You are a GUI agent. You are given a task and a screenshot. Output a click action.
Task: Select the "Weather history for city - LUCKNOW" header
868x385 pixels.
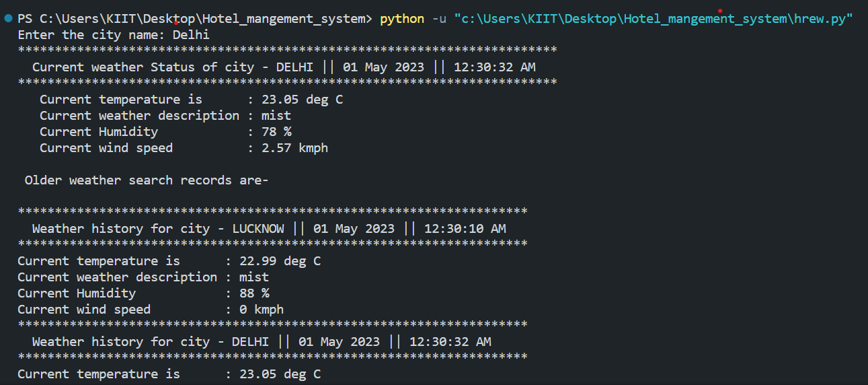[x=158, y=229]
